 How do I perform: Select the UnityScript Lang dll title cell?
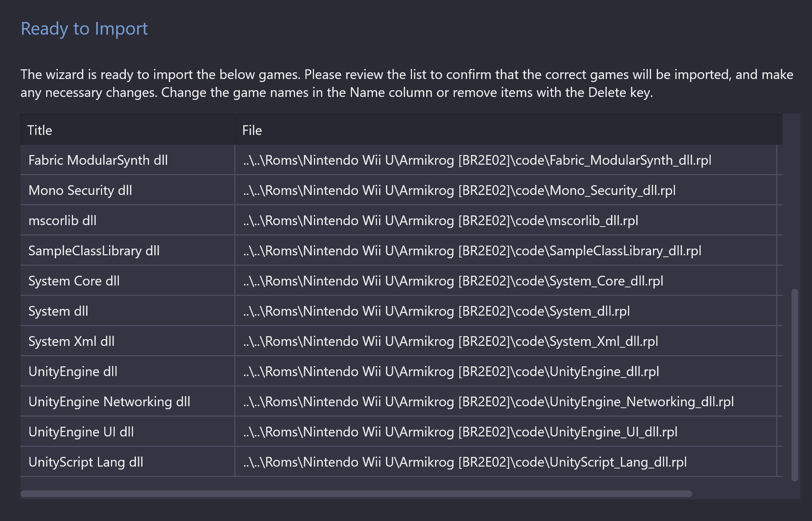(127, 462)
